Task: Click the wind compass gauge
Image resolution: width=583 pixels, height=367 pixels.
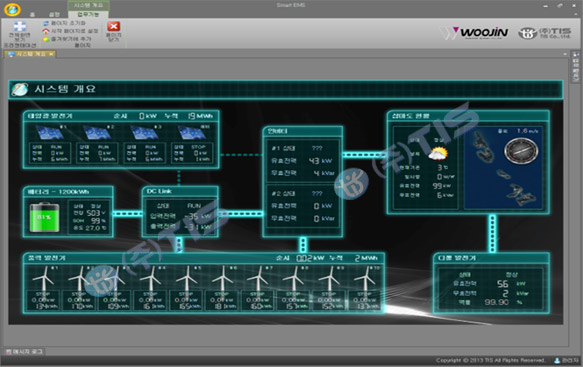Action: pyautogui.click(x=521, y=151)
